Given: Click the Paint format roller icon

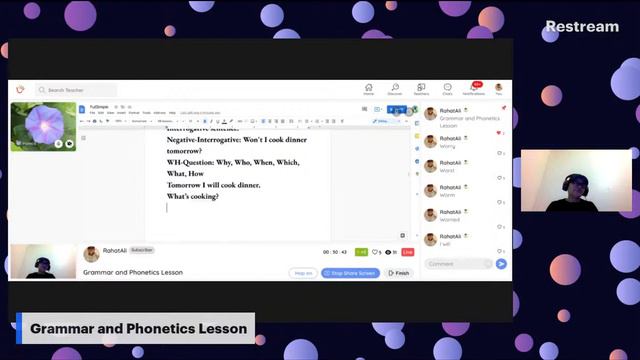Looking at the screenshot, I should coord(108,121).
